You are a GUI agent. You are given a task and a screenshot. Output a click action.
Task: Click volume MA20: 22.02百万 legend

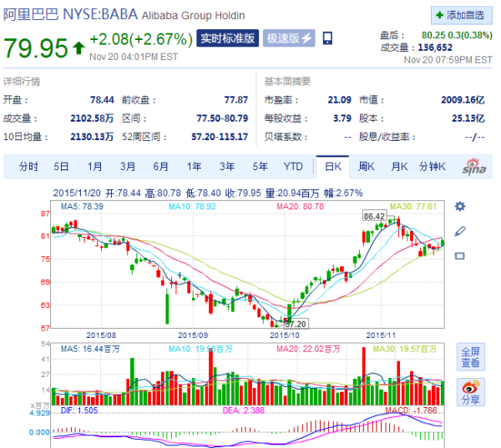309,349
